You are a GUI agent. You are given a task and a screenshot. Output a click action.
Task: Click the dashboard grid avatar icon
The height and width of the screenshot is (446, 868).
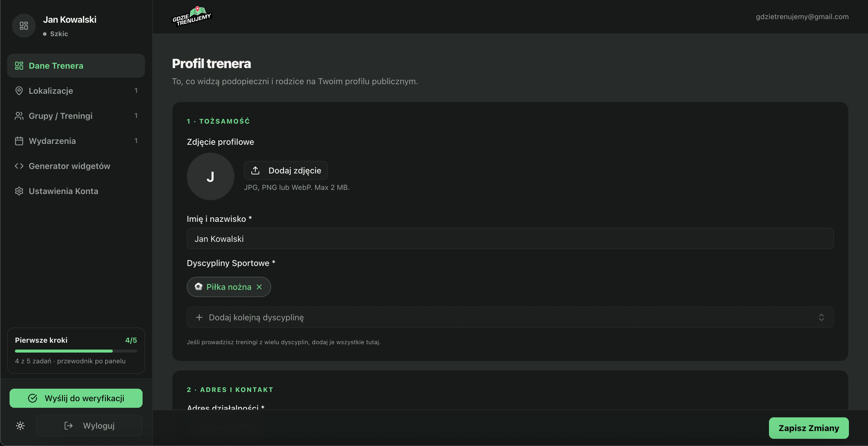click(x=24, y=26)
